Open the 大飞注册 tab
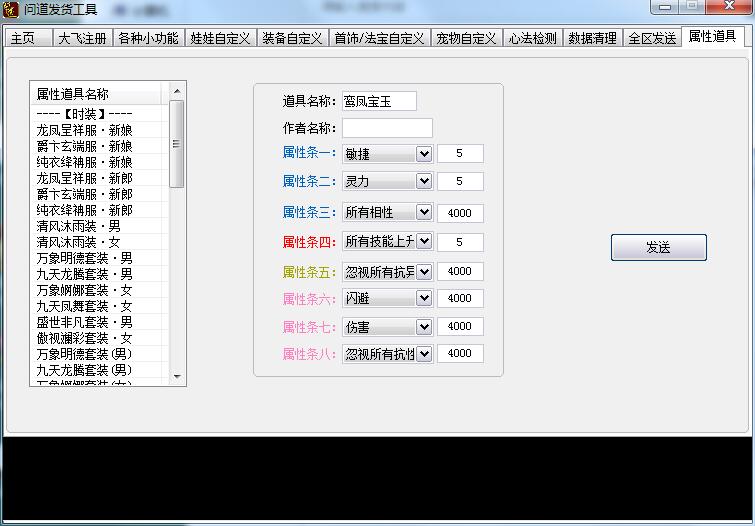 [81, 39]
